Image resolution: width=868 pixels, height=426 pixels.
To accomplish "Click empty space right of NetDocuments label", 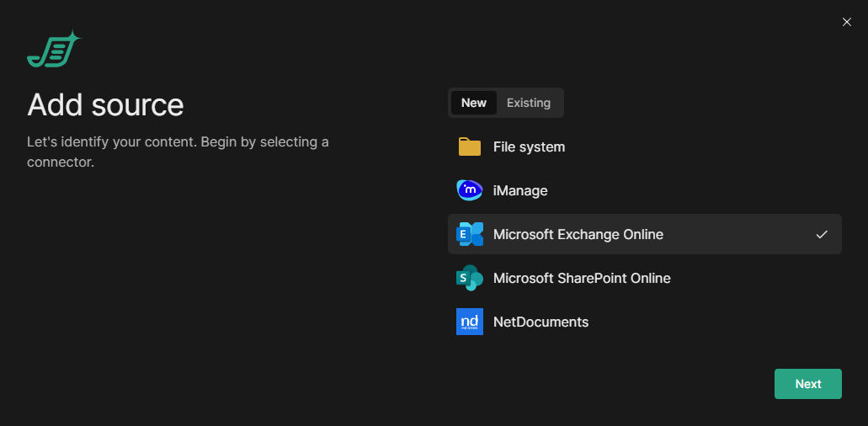I will pos(716,322).
